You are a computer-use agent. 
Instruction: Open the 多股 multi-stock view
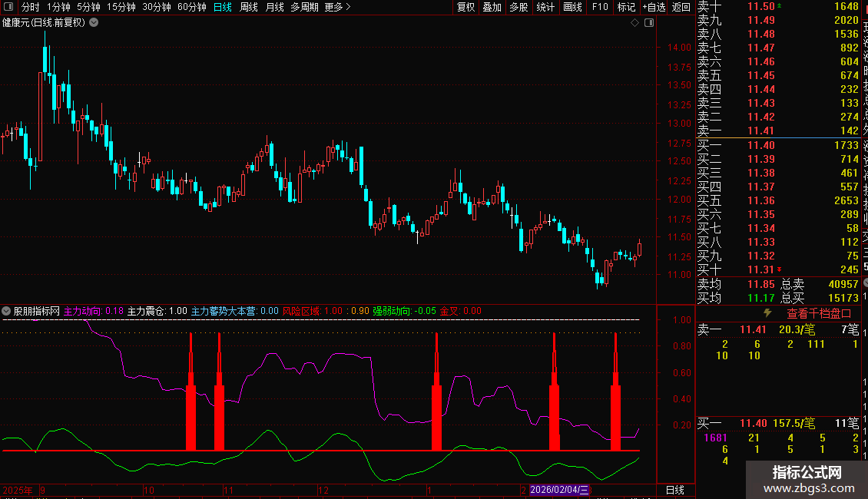(518, 7)
